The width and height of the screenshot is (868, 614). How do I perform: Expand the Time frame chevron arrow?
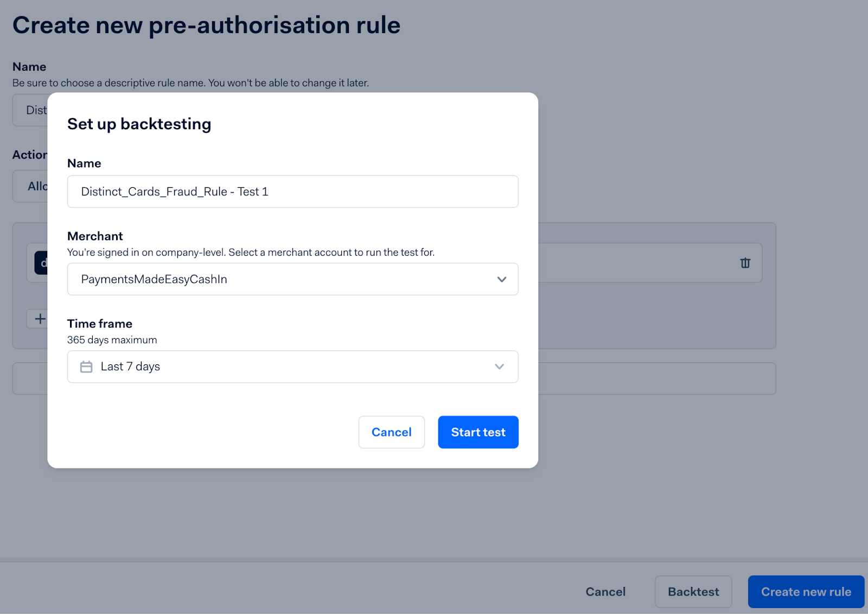500,367
